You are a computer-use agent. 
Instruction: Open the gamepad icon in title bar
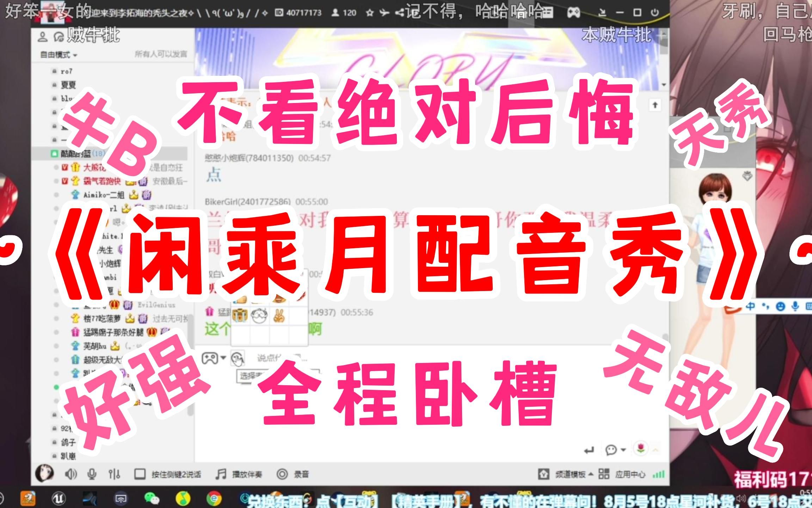(574, 13)
